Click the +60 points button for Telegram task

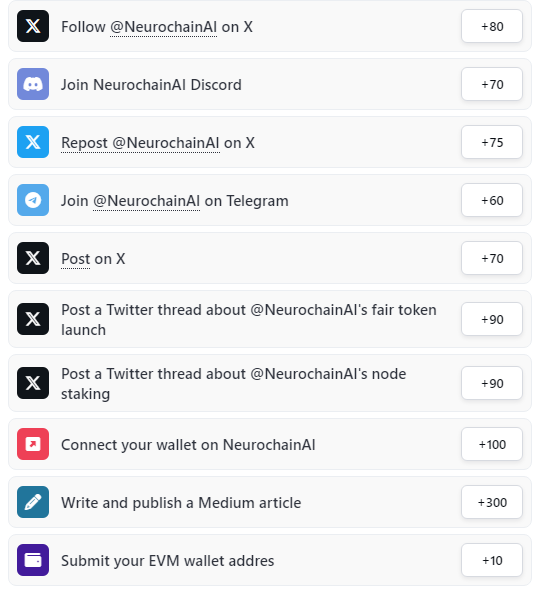point(492,200)
